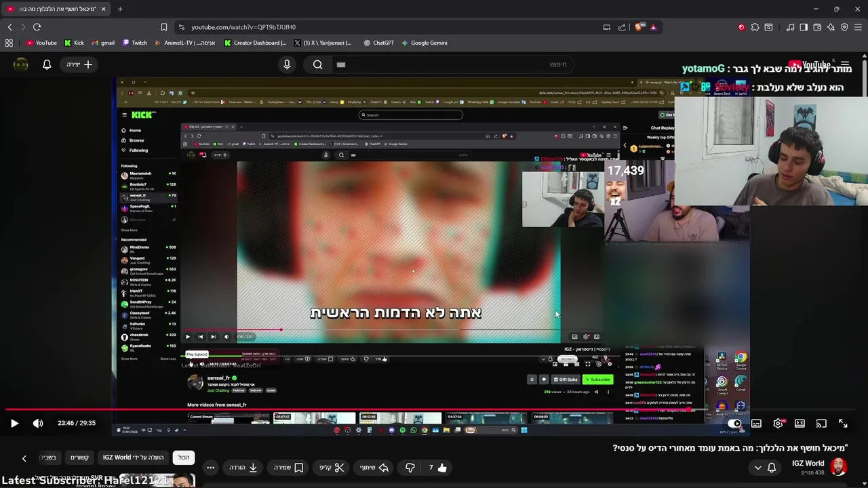The width and height of the screenshot is (868, 488).
Task: Install app icon in address bar
Action: 607,27
